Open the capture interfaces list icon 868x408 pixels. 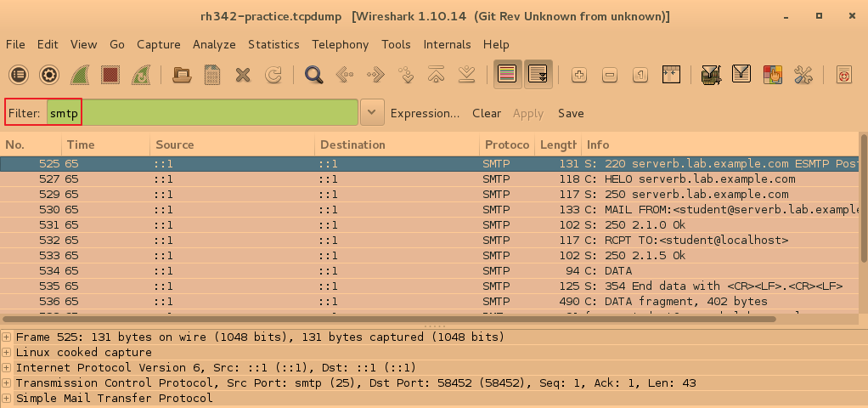[18, 75]
